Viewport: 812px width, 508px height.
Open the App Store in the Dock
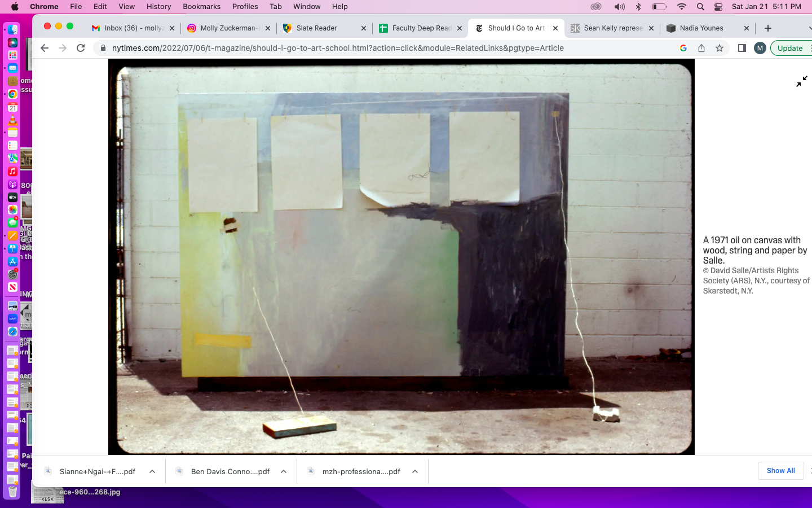coord(12,261)
